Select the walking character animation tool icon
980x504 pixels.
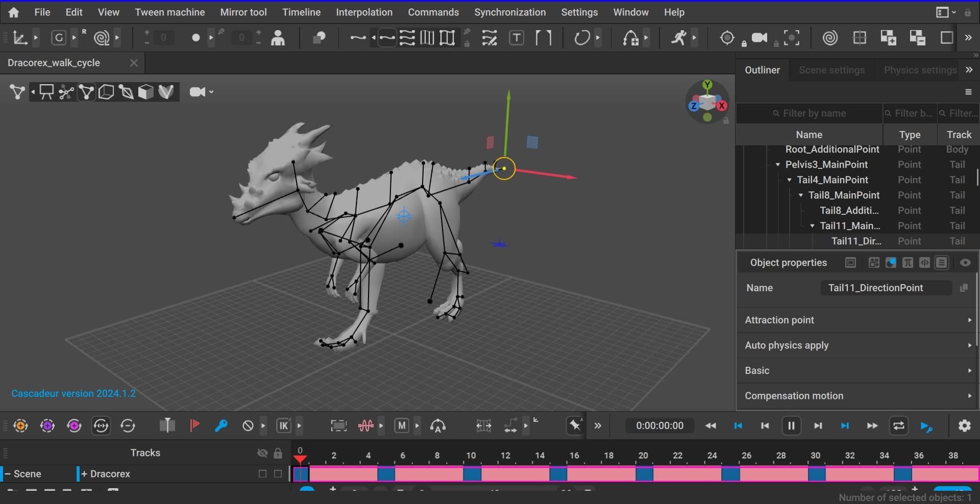coord(679,37)
